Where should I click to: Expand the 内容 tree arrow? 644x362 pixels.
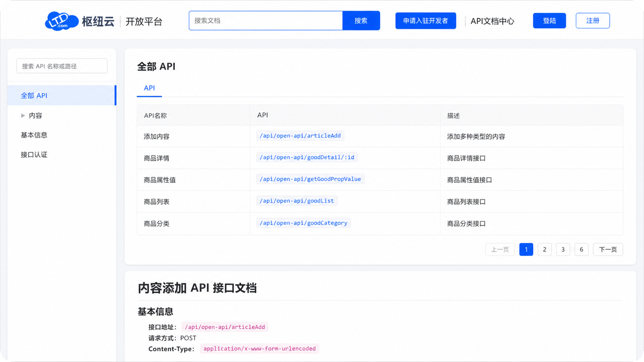pos(23,115)
